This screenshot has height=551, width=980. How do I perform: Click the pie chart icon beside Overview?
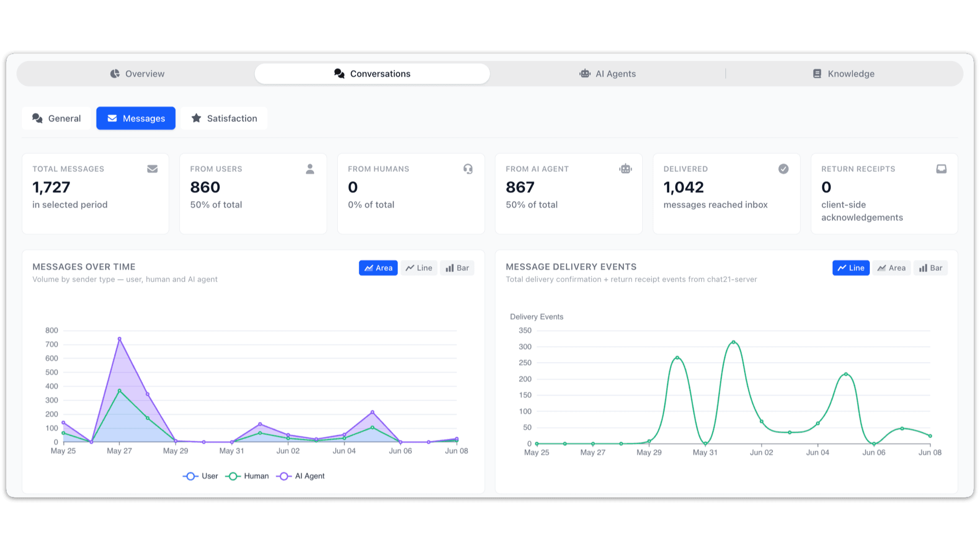coord(115,73)
